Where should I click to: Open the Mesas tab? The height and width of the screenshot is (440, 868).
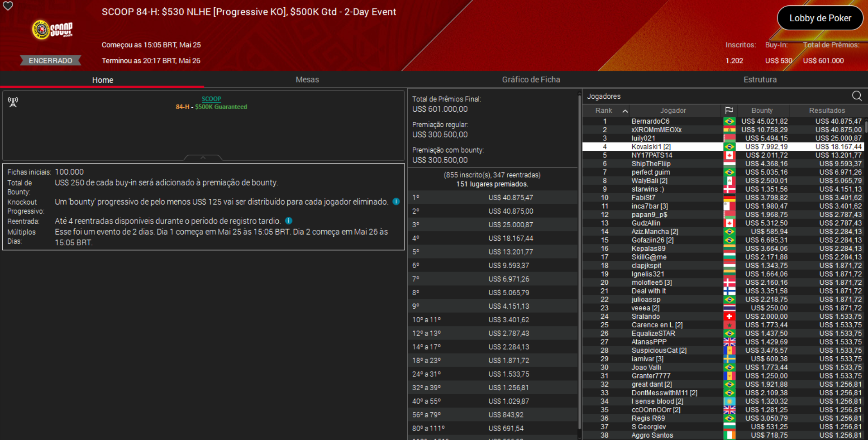(307, 80)
